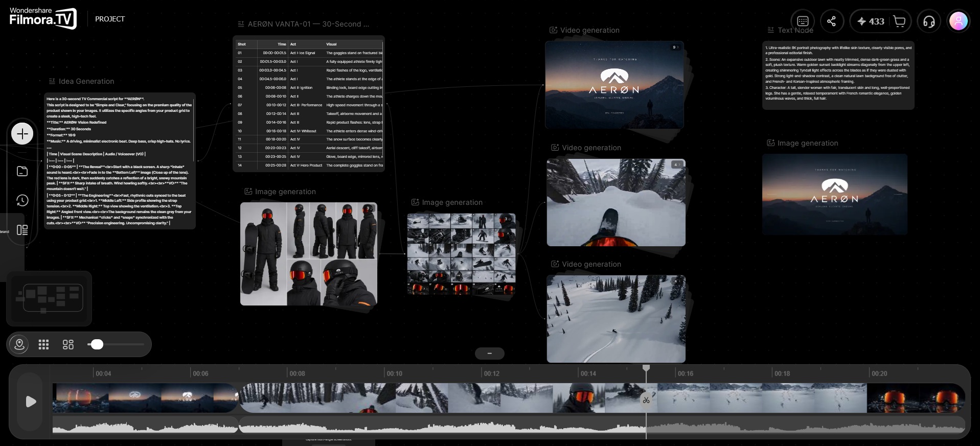
Task: Open the AERØN sunset video generation thumbnail
Action: pos(614,85)
